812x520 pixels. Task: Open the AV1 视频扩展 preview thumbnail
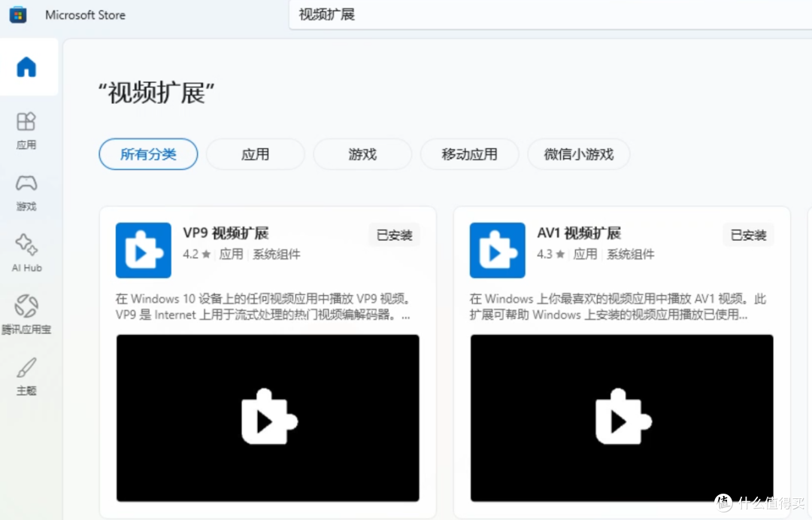pyautogui.click(x=622, y=418)
